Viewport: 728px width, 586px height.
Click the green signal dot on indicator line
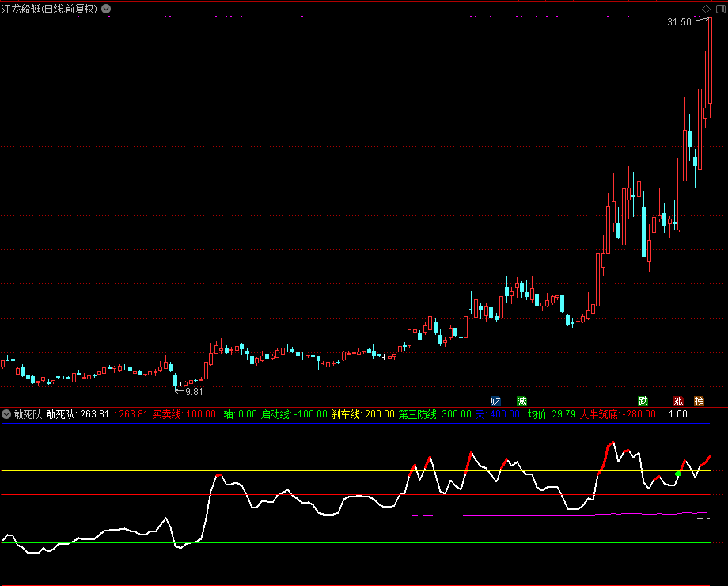(678, 474)
